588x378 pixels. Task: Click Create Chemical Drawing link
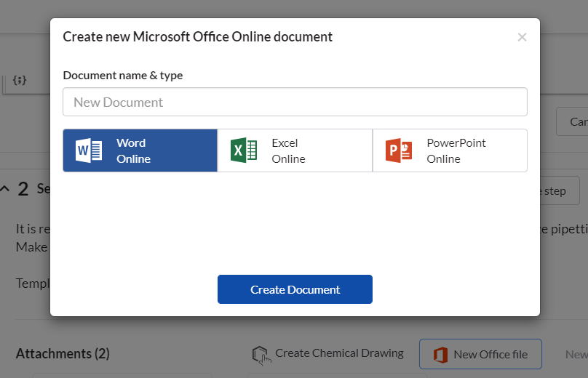point(328,354)
